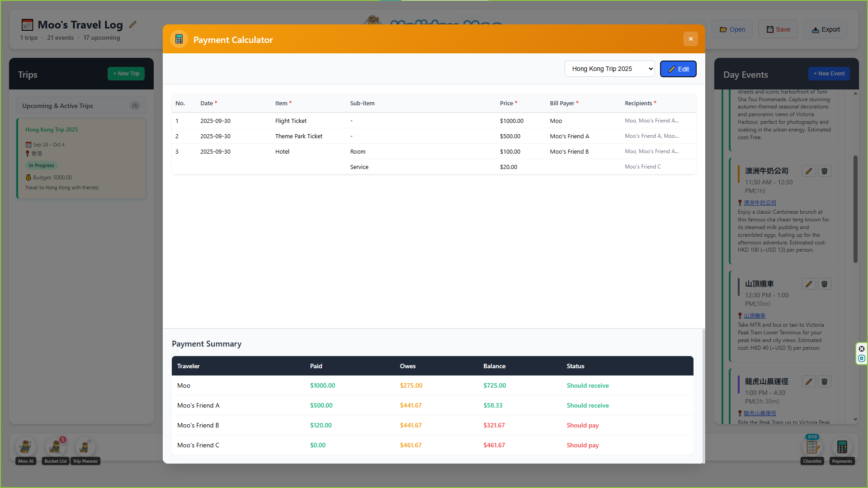Launch the Moo AI assistant icon
Viewport: 868px width, 488px height.
point(26,447)
